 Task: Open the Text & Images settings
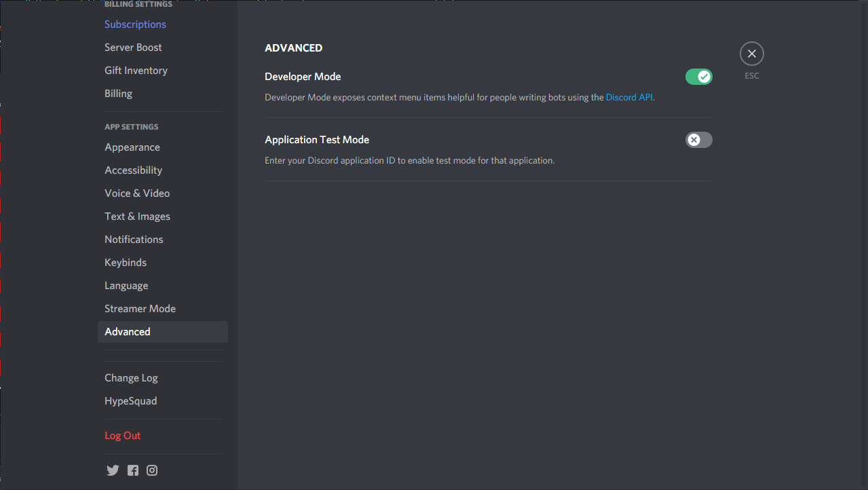[x=137, y=216]
